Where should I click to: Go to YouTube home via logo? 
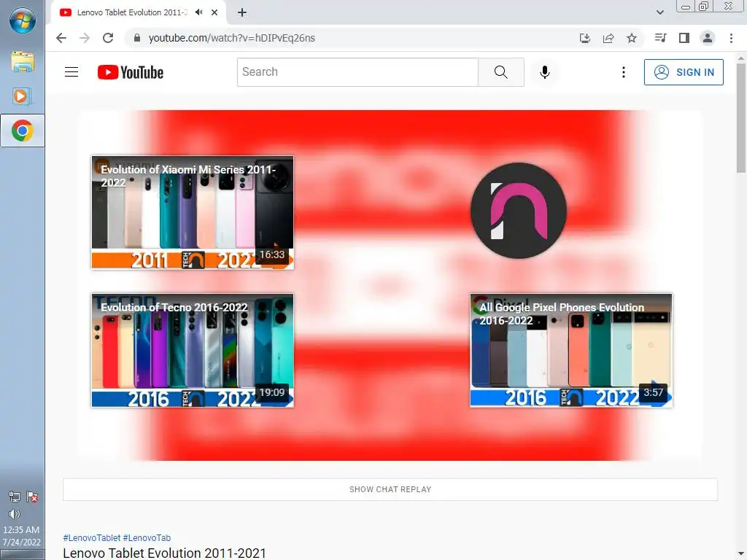click(x=131, y=72)
